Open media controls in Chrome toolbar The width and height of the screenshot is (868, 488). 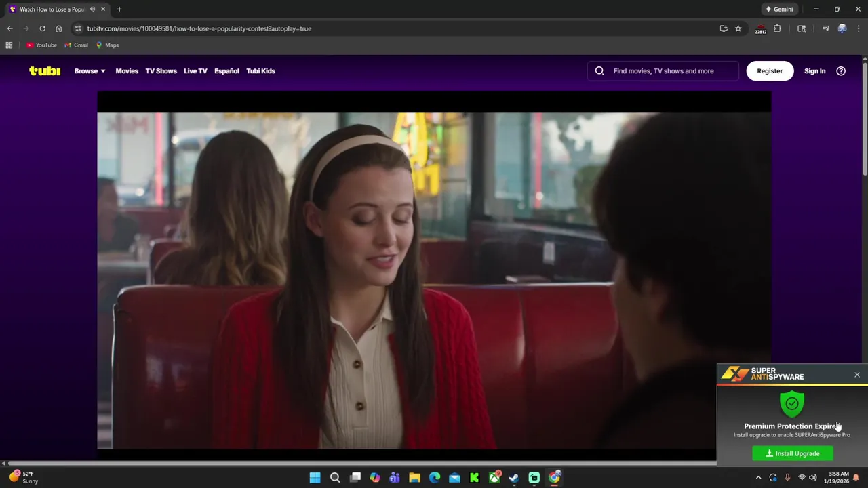(x=825, y=28)
